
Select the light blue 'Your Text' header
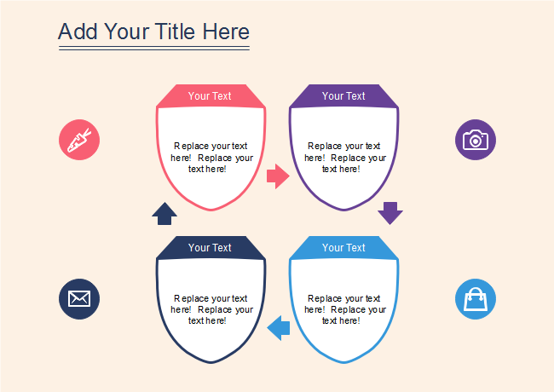pos(343,248)
